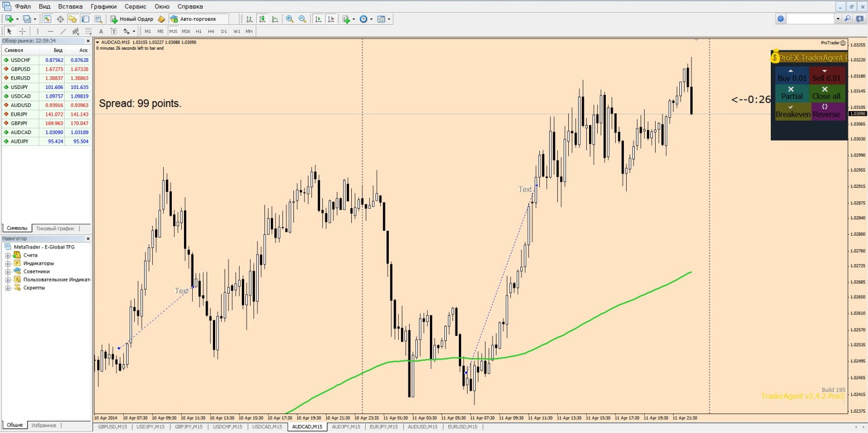Open the search field dropdown arrow
868x433 pixels.
tap(837, 19)
